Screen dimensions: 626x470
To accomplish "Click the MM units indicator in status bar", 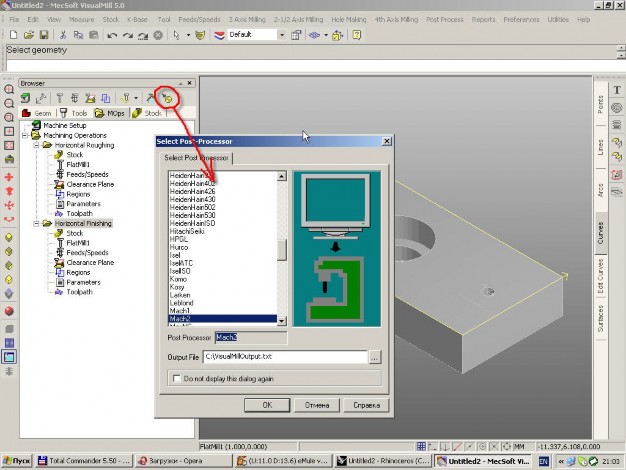I will (x=519, y=446).
